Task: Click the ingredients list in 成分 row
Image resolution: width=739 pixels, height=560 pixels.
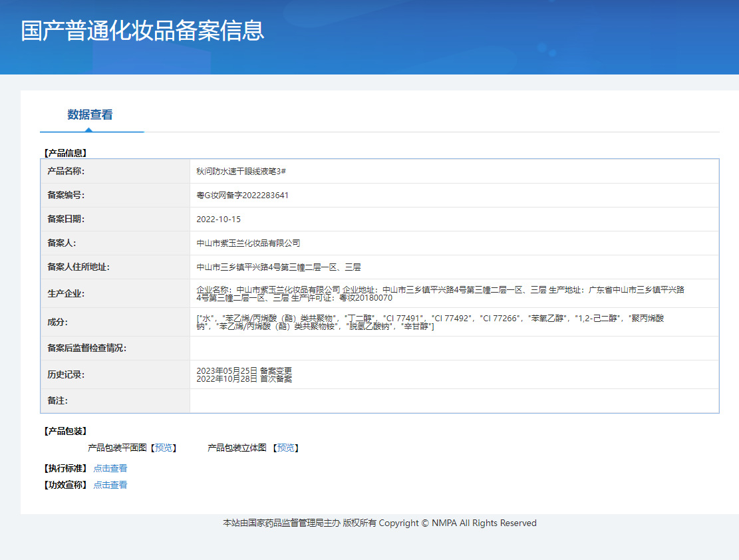Action: click(430, 323)
